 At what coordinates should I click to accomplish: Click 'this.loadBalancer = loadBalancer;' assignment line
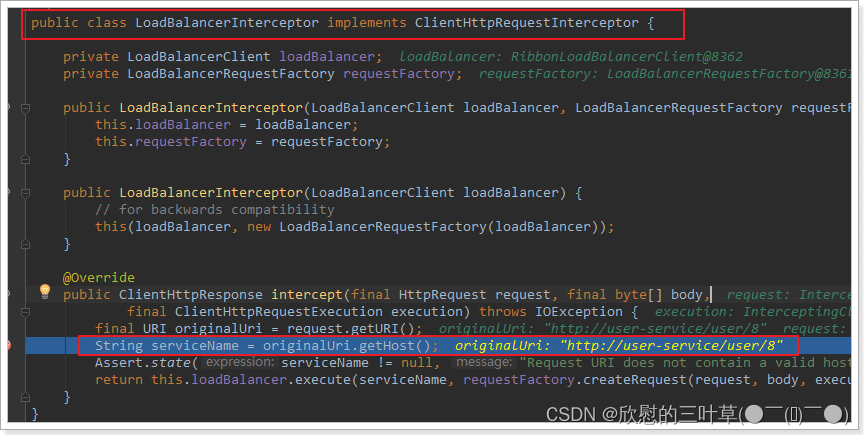(x=226, y=125)
